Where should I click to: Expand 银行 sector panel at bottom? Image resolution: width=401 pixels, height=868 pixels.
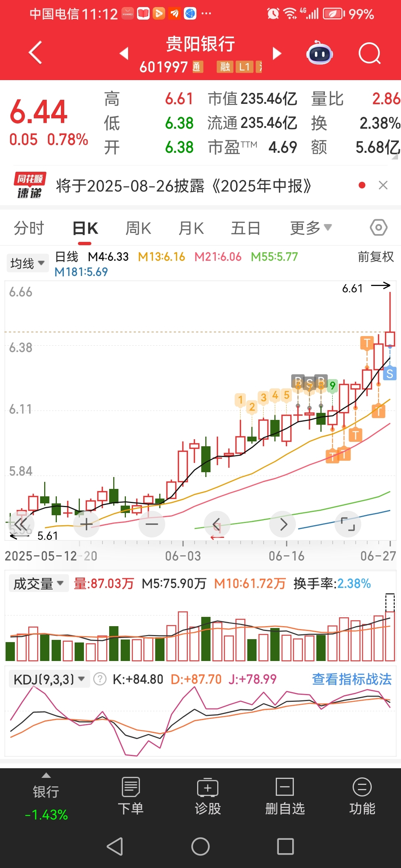pyautogui.click(x=46, y=797)
